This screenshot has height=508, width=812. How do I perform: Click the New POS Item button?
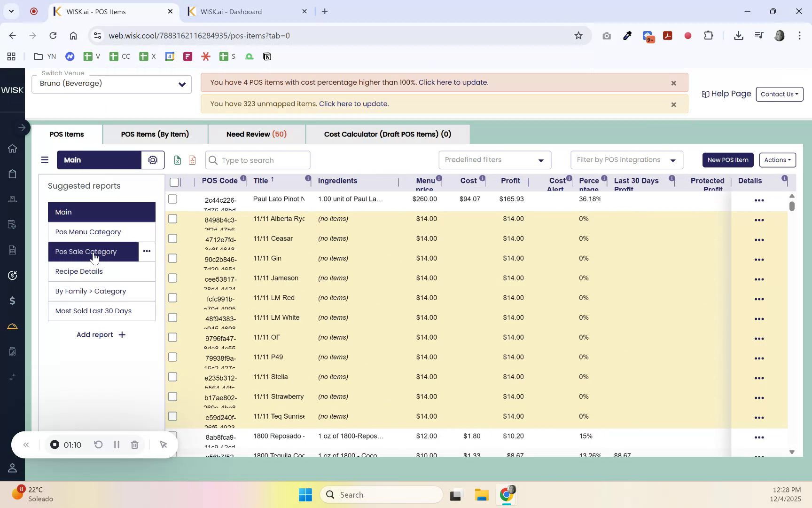point(727,160)
